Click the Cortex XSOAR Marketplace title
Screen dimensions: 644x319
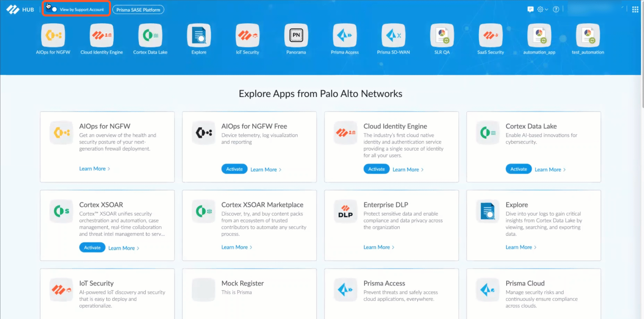262,205
